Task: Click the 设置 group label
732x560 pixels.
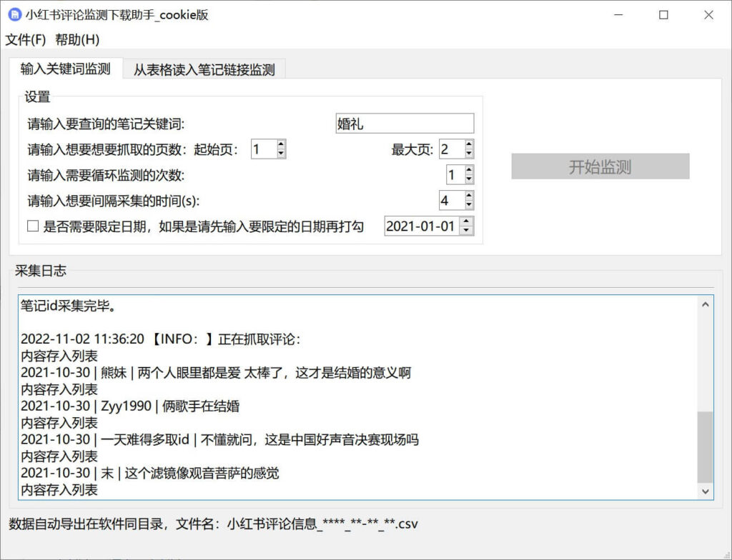Action: tap(37, 97)
